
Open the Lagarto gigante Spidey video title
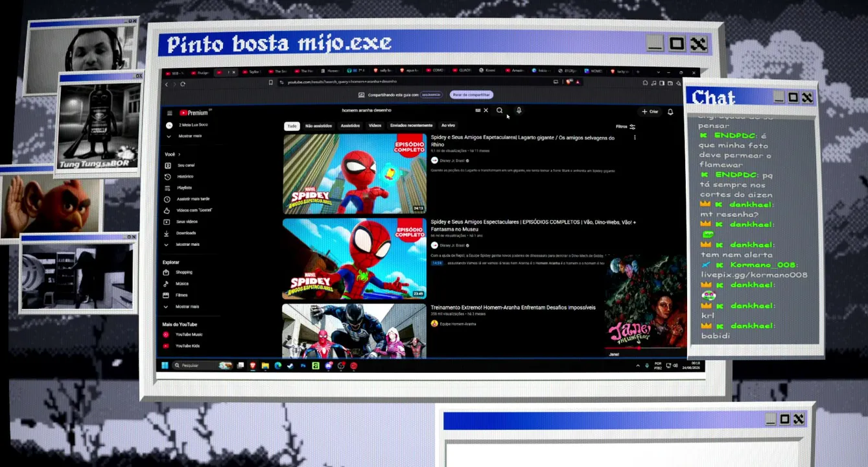click(x=522, y=141)
